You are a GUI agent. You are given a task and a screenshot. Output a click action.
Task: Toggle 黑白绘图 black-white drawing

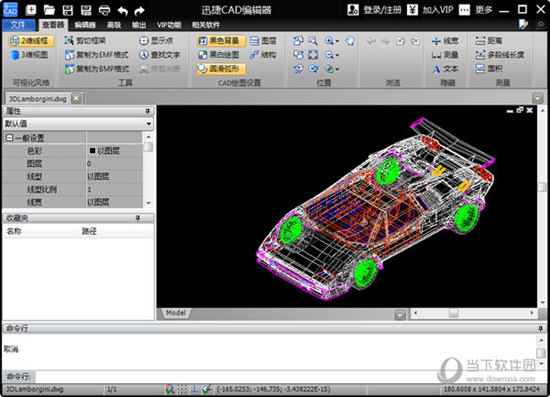coord(219,55)
